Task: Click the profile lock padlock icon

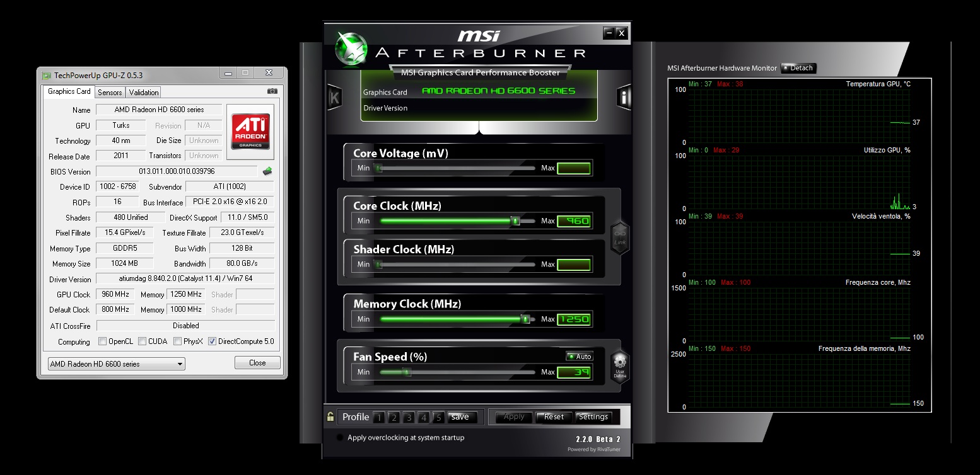Action: coord(330,416)
